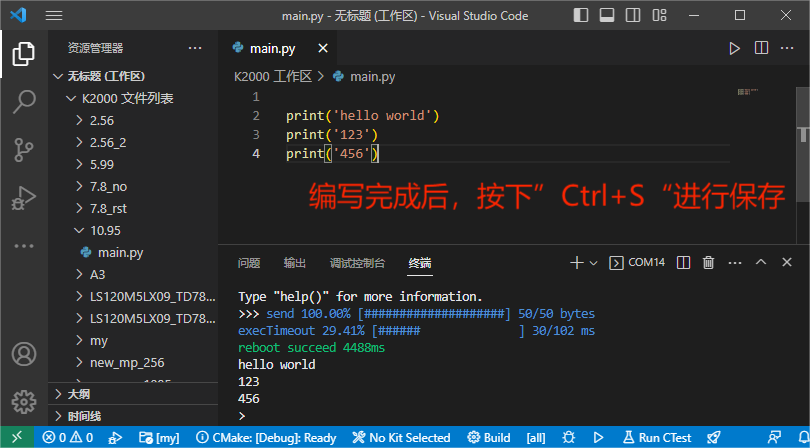Image resolution: width=810 pixels, height=448 pixels.
Task: Open Customize Layout button in title bar
Action: [659, 16]
